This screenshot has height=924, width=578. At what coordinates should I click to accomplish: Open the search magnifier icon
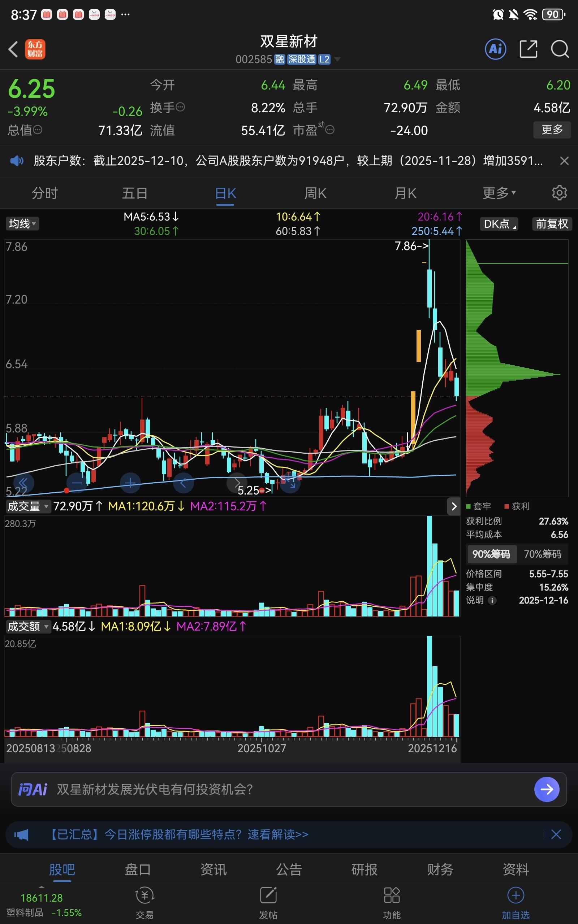560,49
